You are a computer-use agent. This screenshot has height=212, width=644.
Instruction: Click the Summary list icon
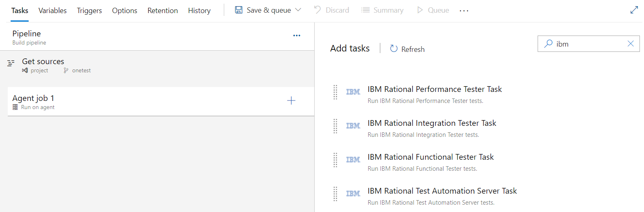365,10
